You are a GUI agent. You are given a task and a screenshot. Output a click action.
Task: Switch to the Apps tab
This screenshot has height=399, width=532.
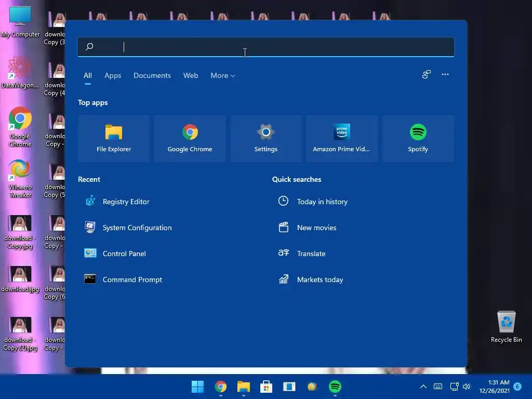click(x=113, y=75)
